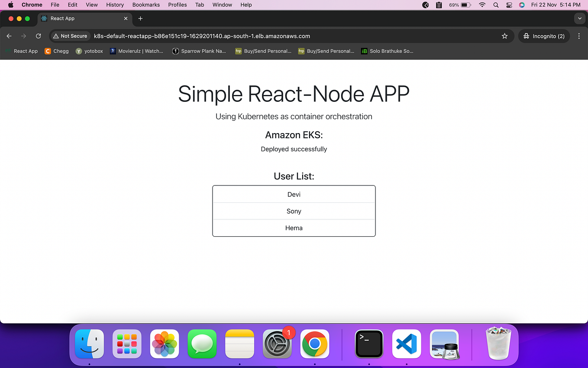This screenshot has height=368, width=588.
Task: Open the yotobox bookmark
Action: click(x=89, y=51)
